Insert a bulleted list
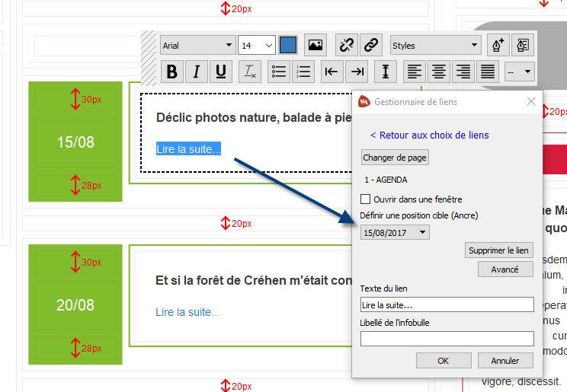Screen dimensions: 567x392 click(x=279, y=72)
